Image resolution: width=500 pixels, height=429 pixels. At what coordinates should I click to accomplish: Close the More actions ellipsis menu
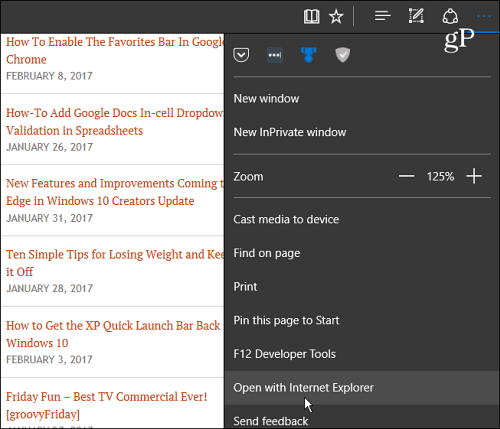484,16
